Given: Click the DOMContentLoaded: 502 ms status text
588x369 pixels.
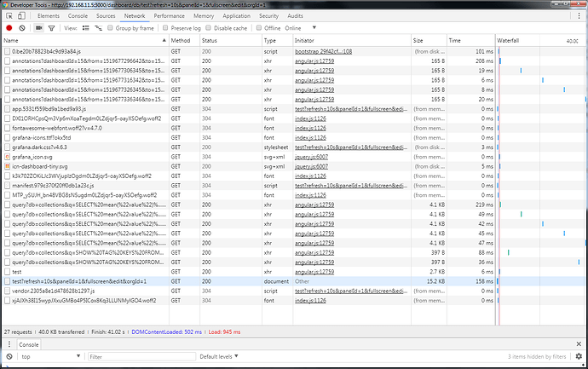Looking at the screenshot, I should click(166, 332).
